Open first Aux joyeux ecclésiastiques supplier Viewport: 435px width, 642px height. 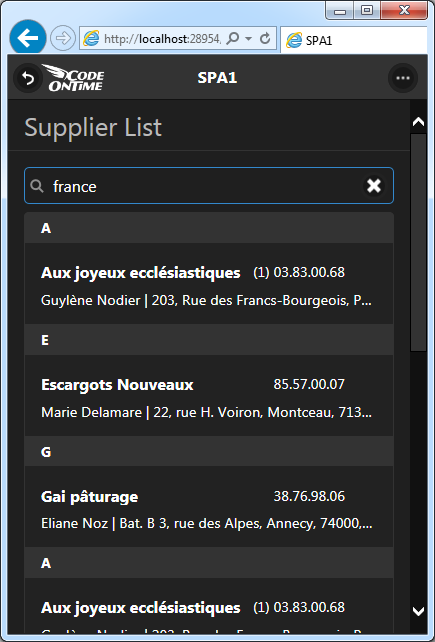tap(209, 284)
